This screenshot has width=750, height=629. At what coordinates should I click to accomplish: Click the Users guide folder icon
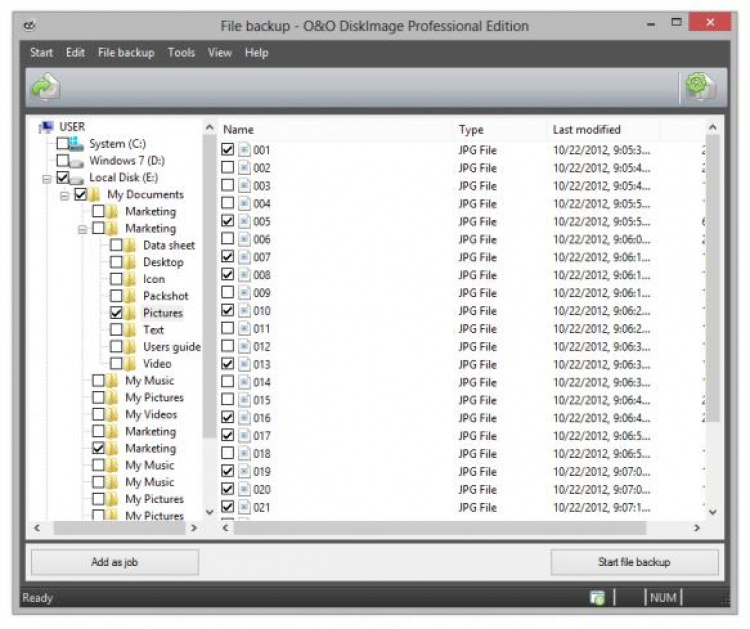point(130,347)
